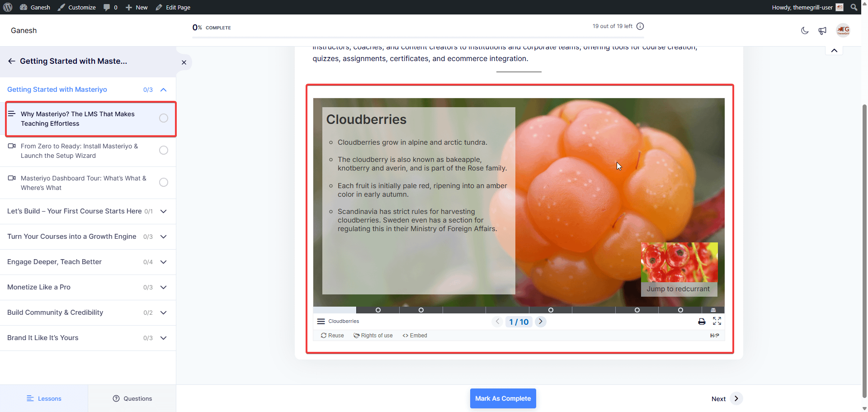Enter fullscreen for the presentation
Image resolution: width=868 pixels, height=412 pixels.
tap(717, 321)
